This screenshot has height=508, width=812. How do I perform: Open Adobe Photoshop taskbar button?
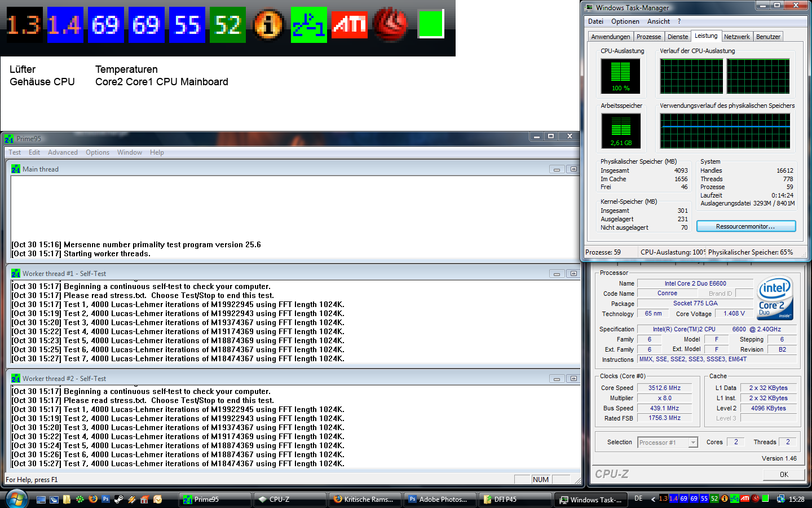(x=440, y=500)
